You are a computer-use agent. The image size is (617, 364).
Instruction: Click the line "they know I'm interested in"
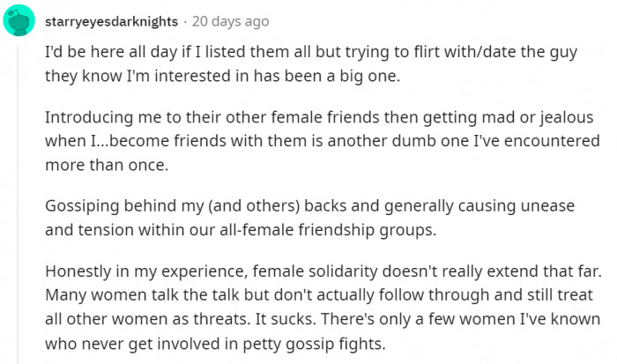point(222,76)
